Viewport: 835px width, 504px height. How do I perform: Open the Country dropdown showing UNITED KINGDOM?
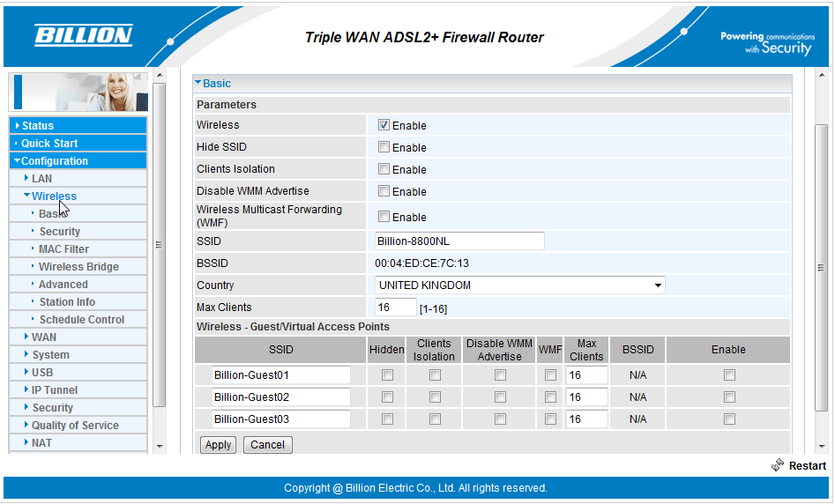520,285
